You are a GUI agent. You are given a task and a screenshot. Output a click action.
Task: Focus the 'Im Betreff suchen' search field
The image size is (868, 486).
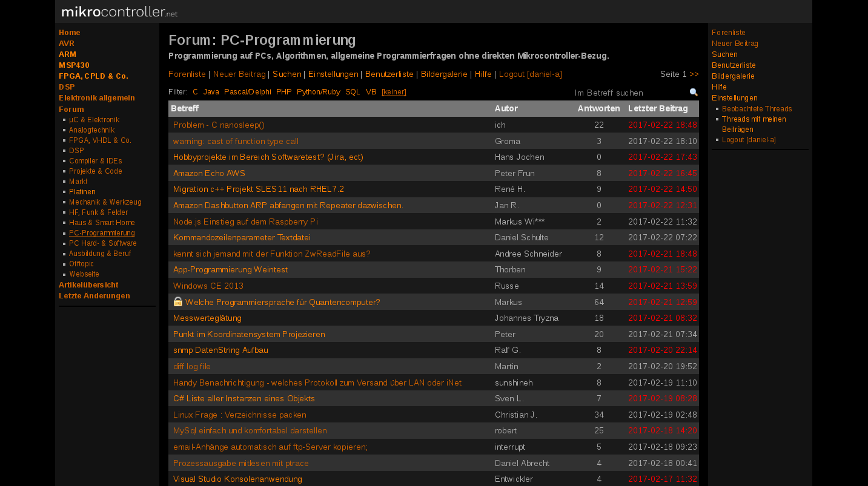(630, 93)
